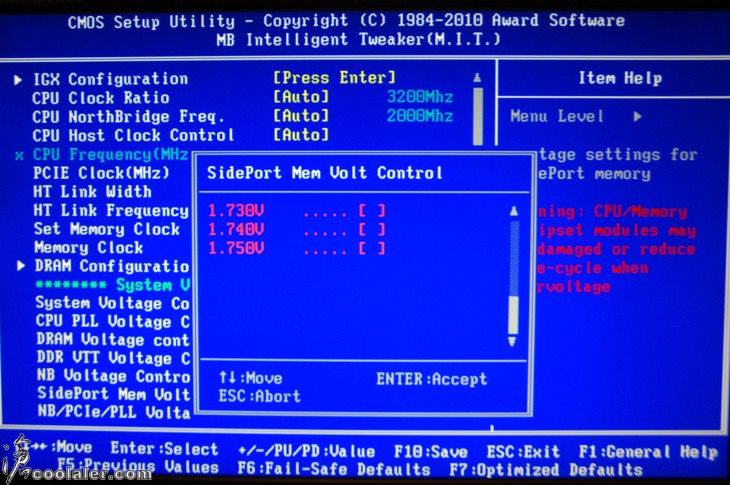This screenshot has height=485, width=730.
Task: Select the NB Voltage Control entry
Action: coord(114,376)
